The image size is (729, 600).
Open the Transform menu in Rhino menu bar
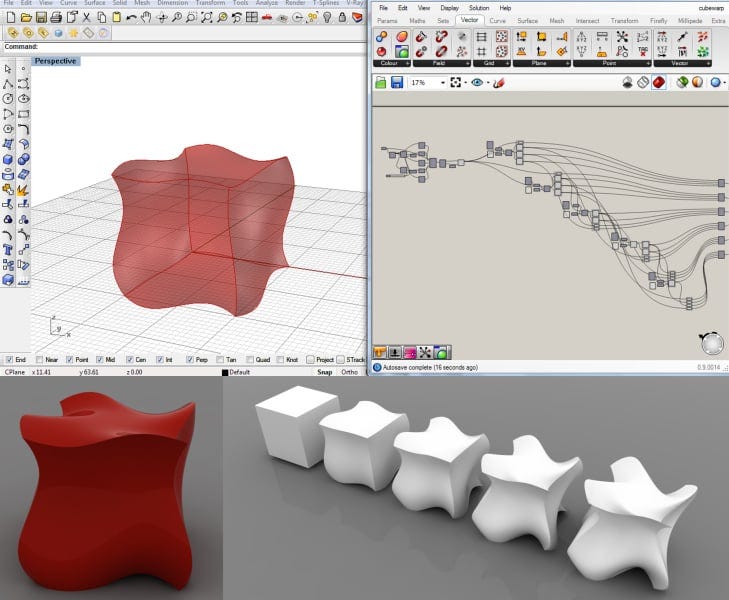(210, 3)
